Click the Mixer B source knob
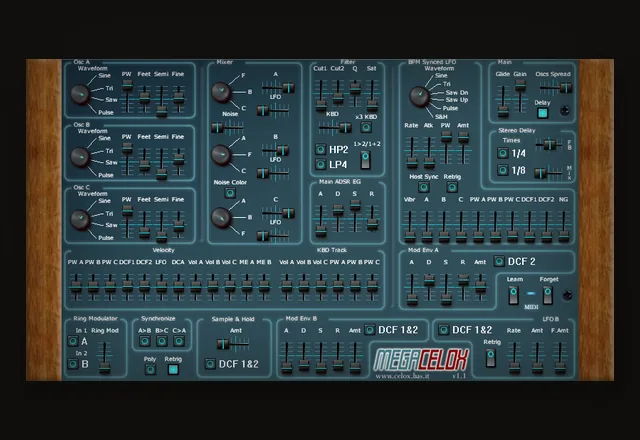Image resolution: width=640 pixels, height=440 pixels. (x=221, y=155)
